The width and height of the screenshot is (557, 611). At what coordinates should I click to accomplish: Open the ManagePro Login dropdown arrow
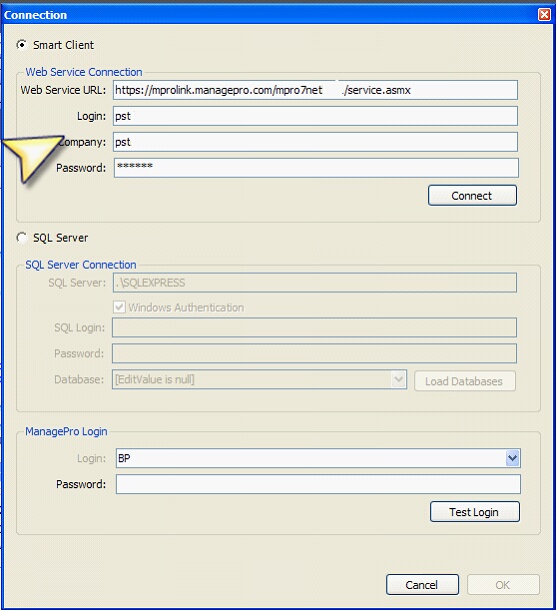[512, 458]
